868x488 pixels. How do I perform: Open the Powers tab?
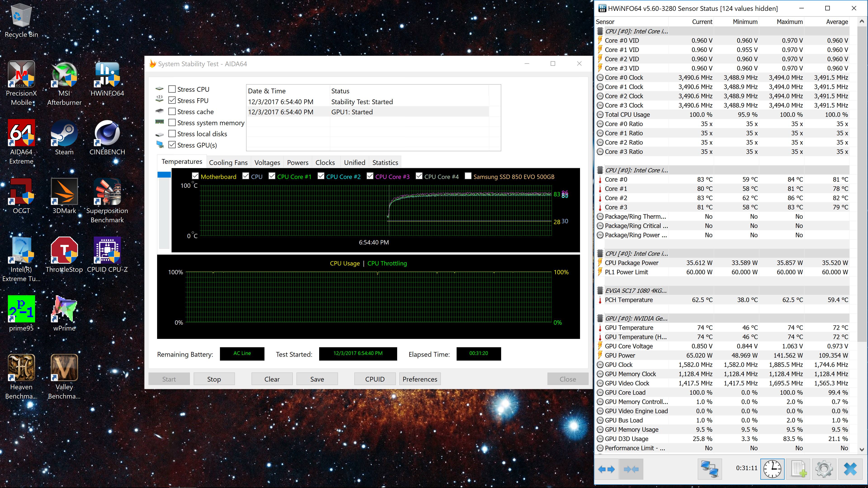[x=297, y=162]
